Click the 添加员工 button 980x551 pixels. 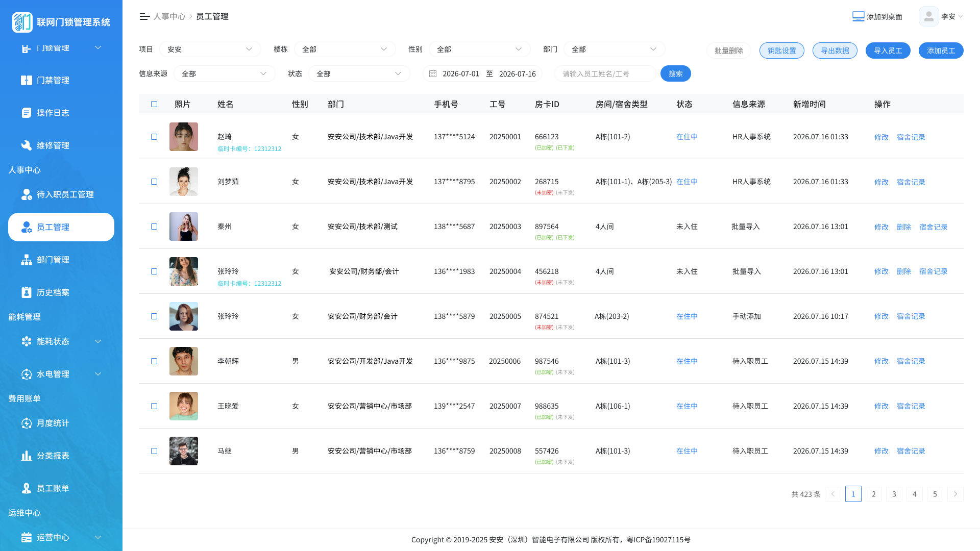click(941, 51)
